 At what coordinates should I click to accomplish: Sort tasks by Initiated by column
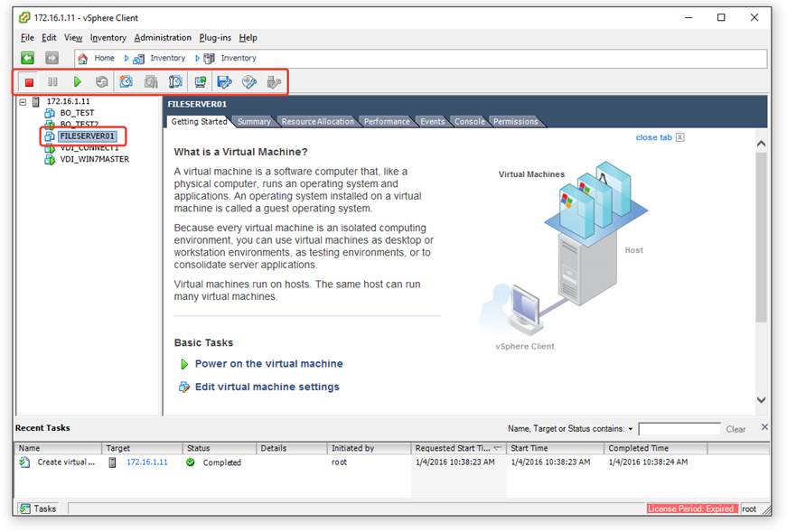click(x=370, y=448)
